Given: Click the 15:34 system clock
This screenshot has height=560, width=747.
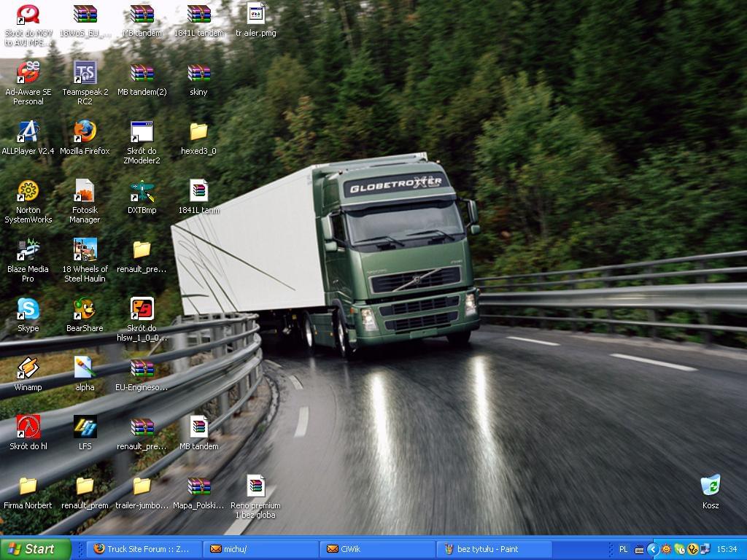Looking at the screenshot, I should tap(727, 550).
